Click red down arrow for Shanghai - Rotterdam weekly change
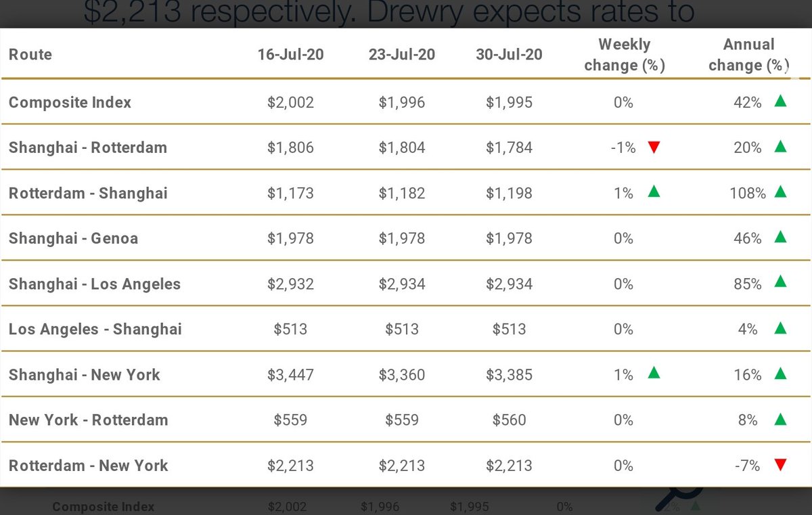Viewport: 812px width, 515px height. [x=654, y=148]
